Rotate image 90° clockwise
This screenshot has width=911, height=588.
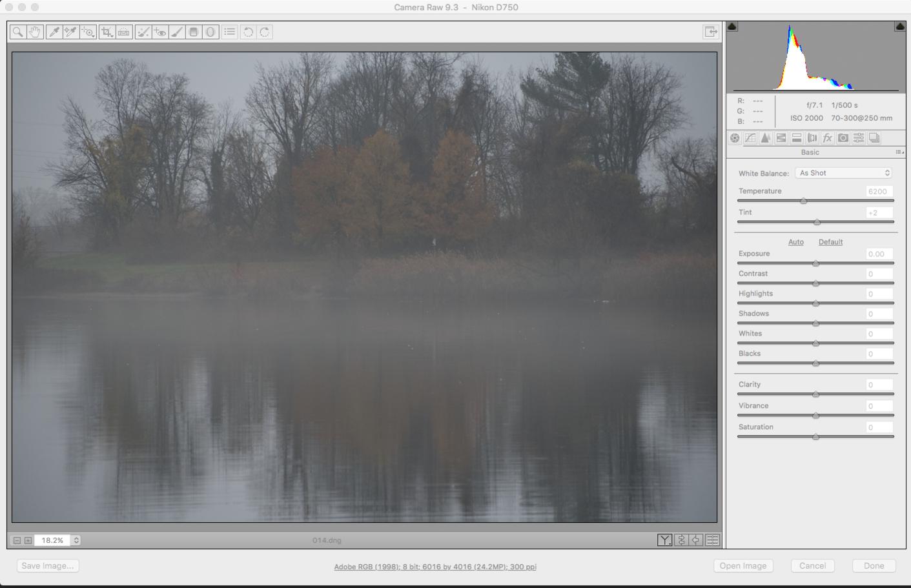[x=265, y=32]
